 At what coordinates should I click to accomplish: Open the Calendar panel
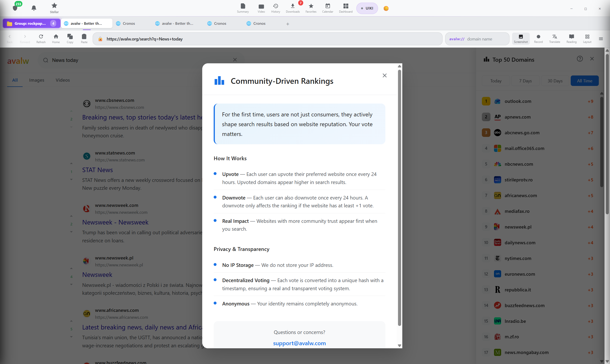pos(328,8)
